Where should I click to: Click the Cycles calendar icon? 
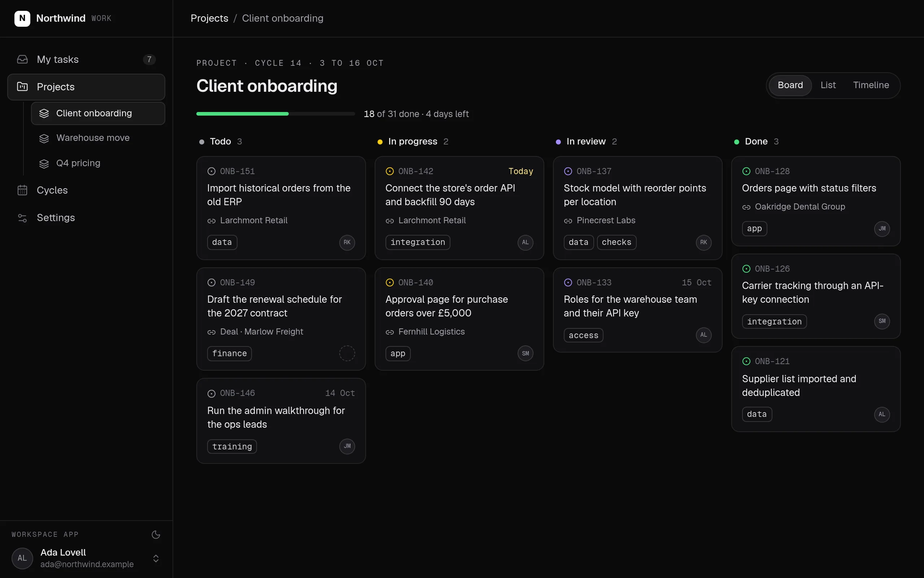pyautogui.click(x=22, y=190)
